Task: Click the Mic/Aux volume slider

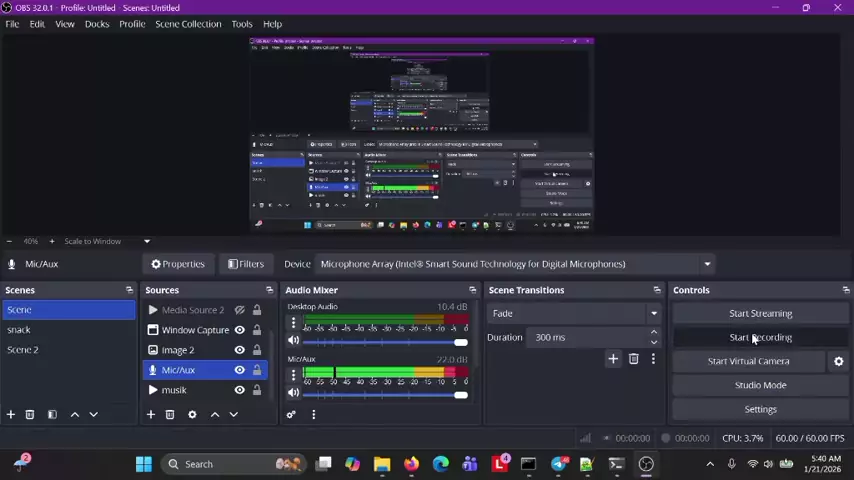Action: (x=380, y=394)
